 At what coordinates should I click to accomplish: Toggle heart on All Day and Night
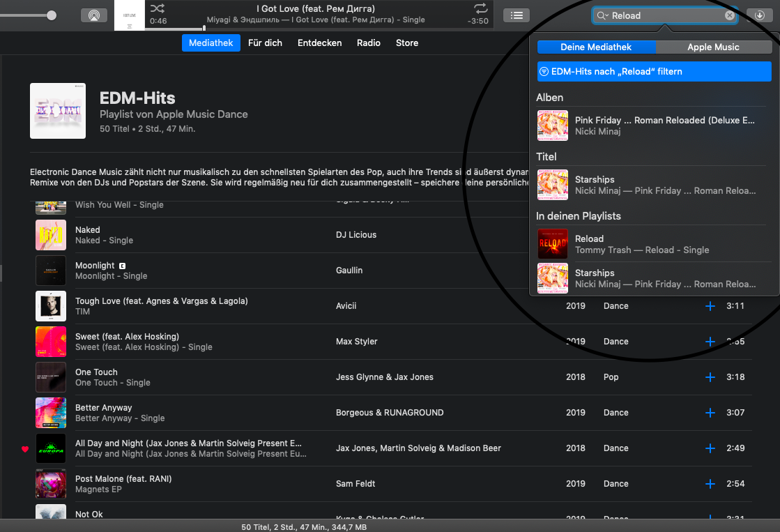(x=25, y=449)
